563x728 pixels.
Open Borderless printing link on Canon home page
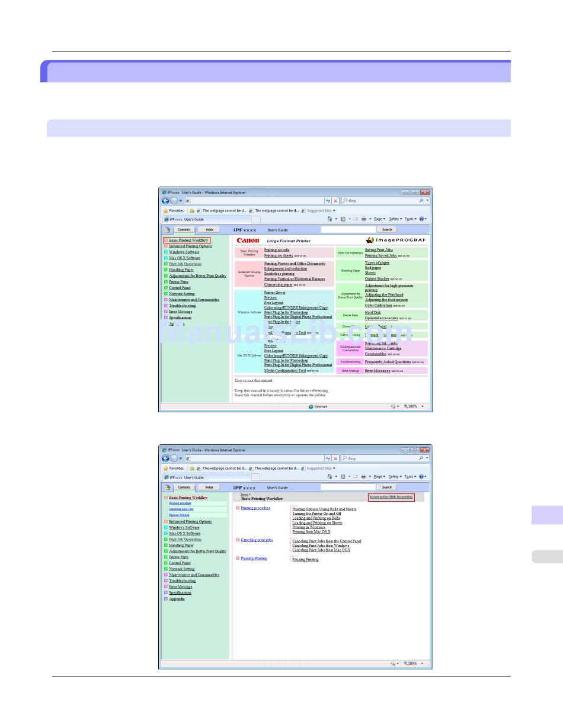pos(279,274)
